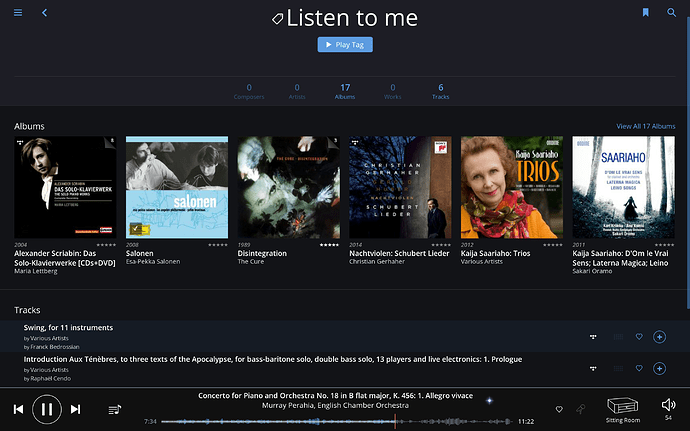Click the now playing pin icon
Viewport: 690px width, 431px height.
point(581,409)
